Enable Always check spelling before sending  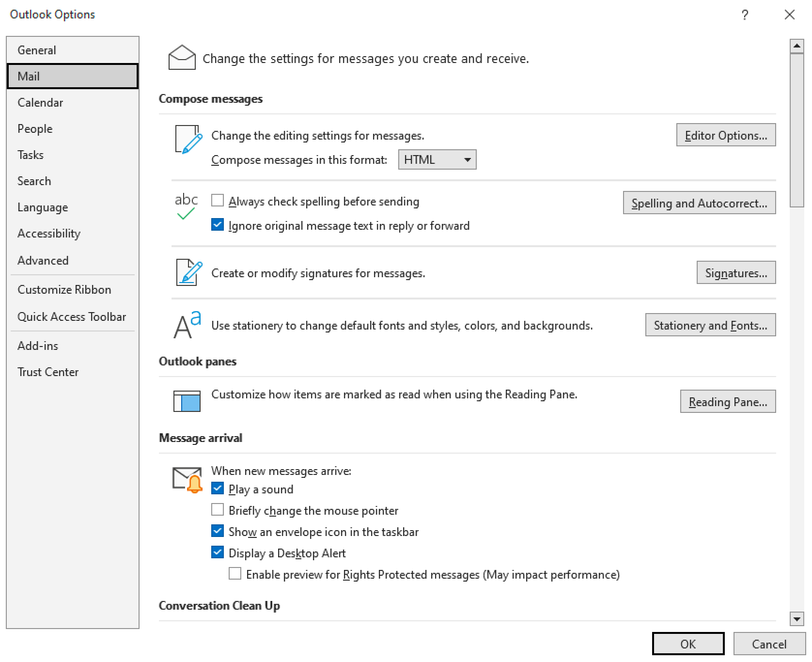[217, 201]
